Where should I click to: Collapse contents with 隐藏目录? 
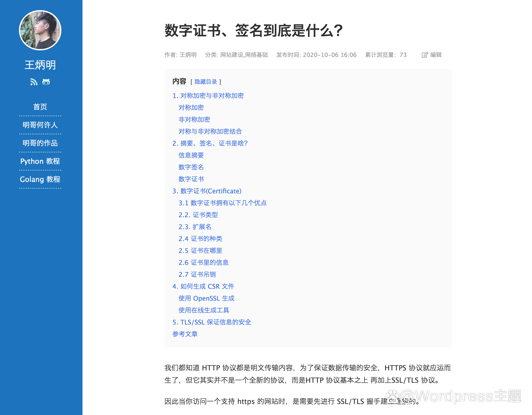(x=206, y=82)
